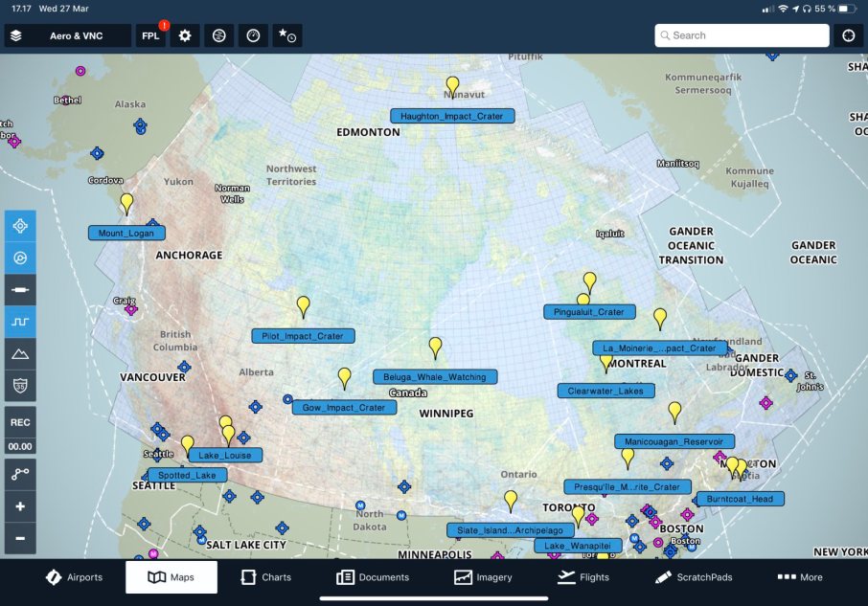Tap the map filter icon in the toolbar
868x606 pixels.
219,35
